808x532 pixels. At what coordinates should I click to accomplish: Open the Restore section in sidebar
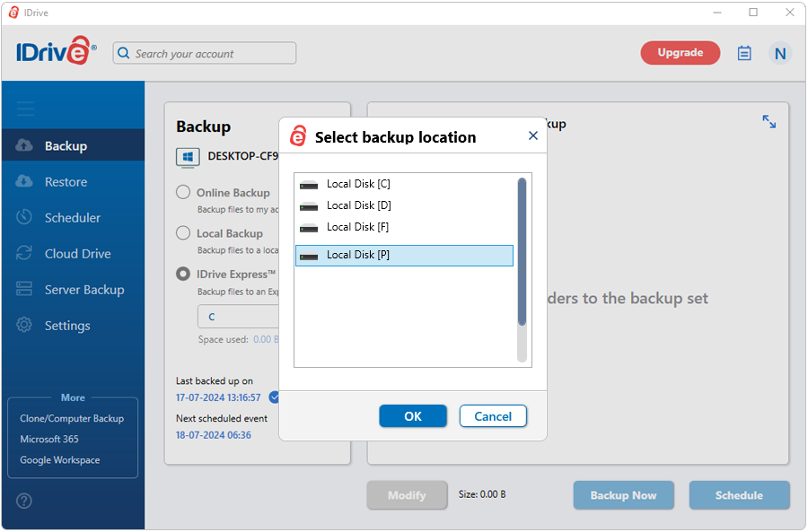[x=74, y=182]
